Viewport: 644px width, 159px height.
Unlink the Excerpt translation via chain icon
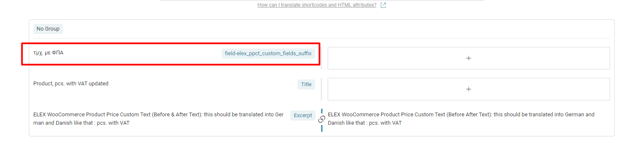[322, 119]
